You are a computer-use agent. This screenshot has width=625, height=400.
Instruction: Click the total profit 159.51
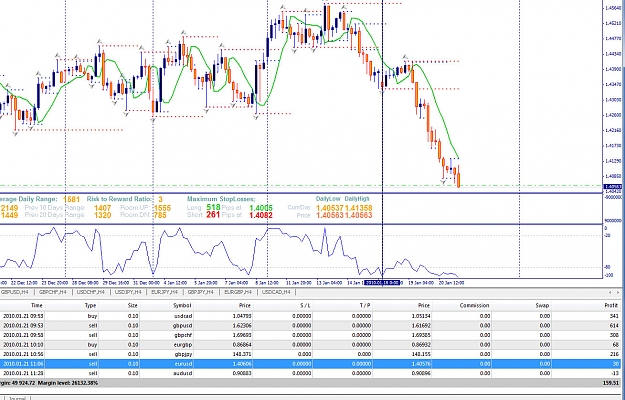click(x=610, y=383)
